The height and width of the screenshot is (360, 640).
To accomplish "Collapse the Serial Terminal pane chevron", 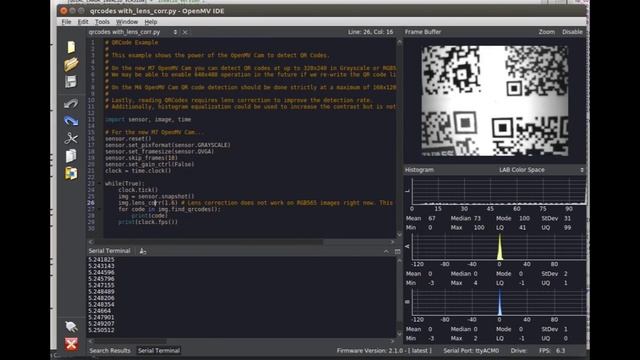I will pyautogui.click(x=386, y=251).
